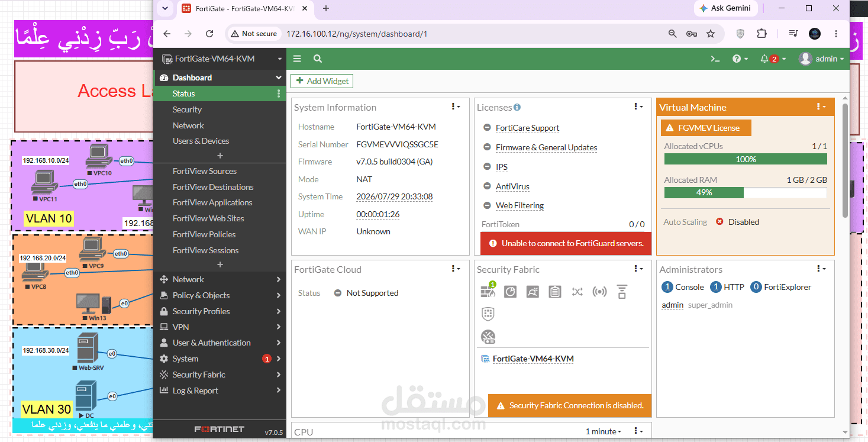Open FortiView Sessions monitor
The width and height of the screenshot is (868, 442).
(x=220, y=250)
